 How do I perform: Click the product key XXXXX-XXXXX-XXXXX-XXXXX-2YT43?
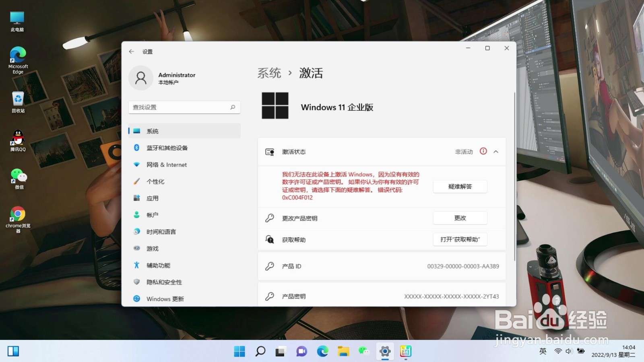tap(452, 296)
